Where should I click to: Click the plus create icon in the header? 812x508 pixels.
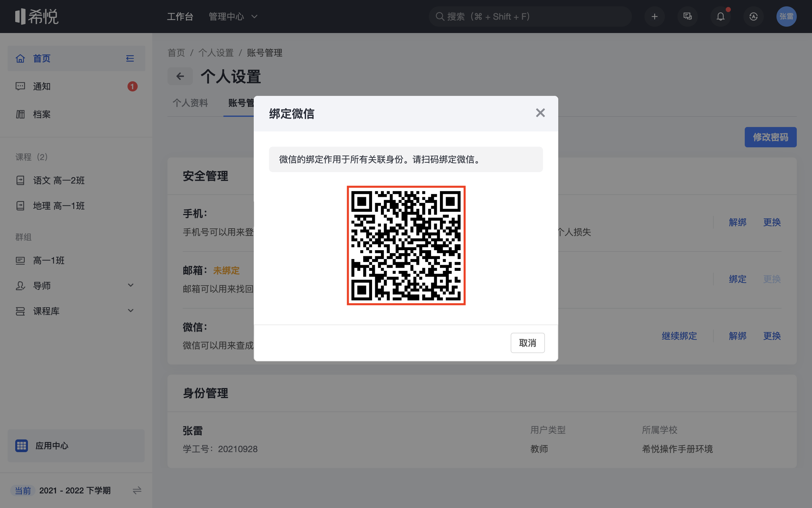pos(654,17)
